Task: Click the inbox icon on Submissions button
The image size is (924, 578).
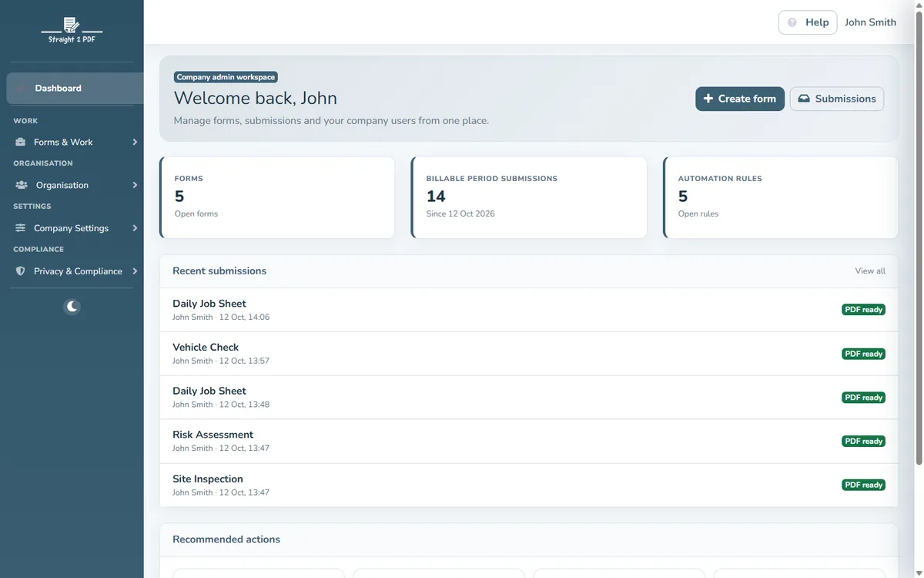Action: tap(804, 99)
